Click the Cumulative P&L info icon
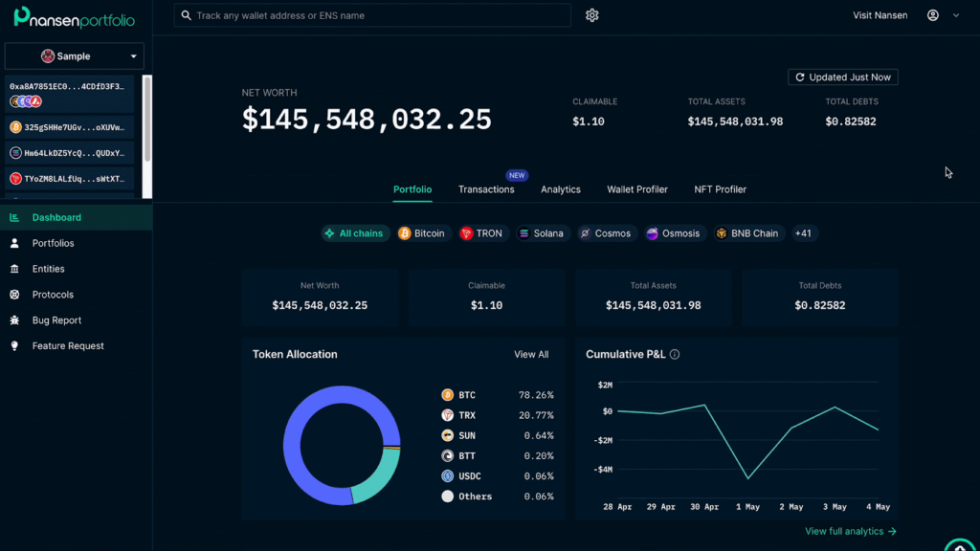 pos(675,354)
